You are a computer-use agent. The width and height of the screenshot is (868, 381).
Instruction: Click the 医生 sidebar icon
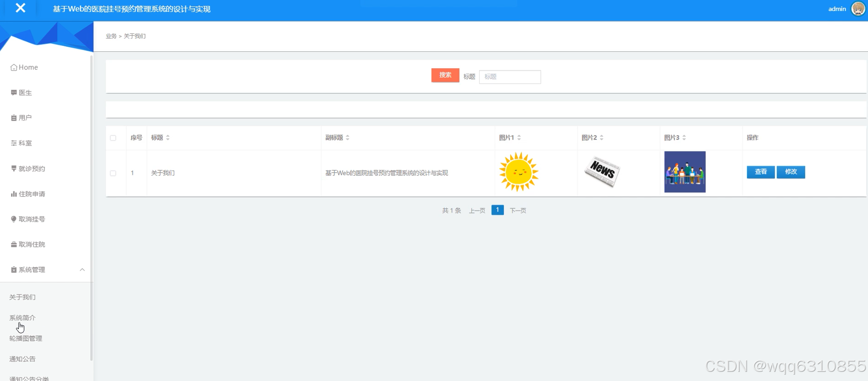click(x=14, y=93)
